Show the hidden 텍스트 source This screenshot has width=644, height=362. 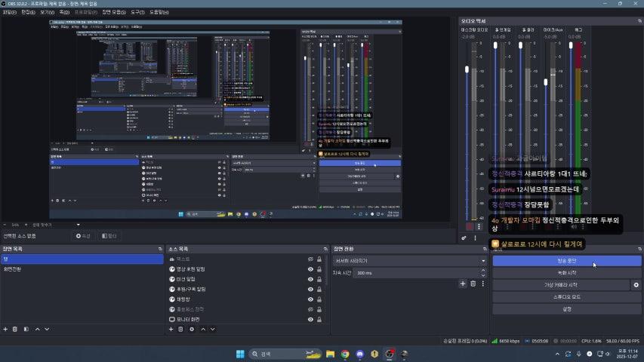click(x=310, y=259)
